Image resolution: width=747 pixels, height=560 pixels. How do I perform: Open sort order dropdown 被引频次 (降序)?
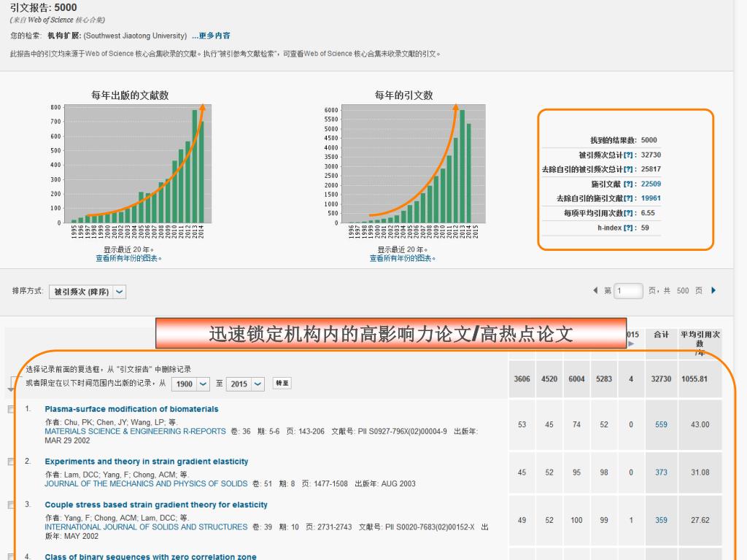click(x=88, y=292)
